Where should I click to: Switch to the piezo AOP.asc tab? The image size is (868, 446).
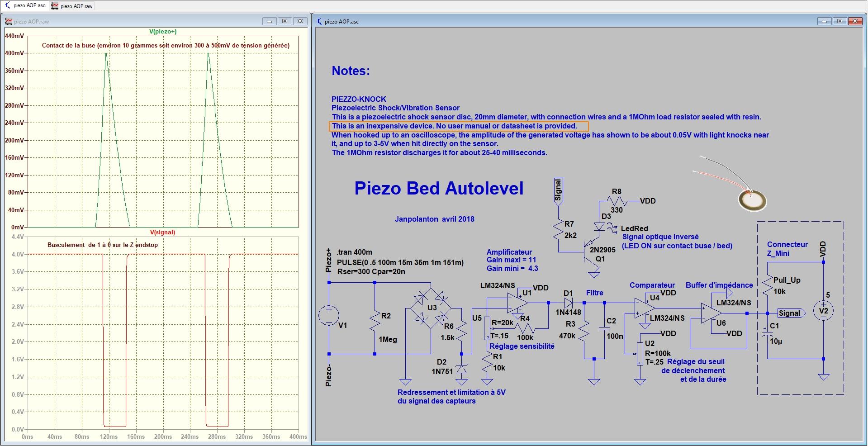pos(25,5)
